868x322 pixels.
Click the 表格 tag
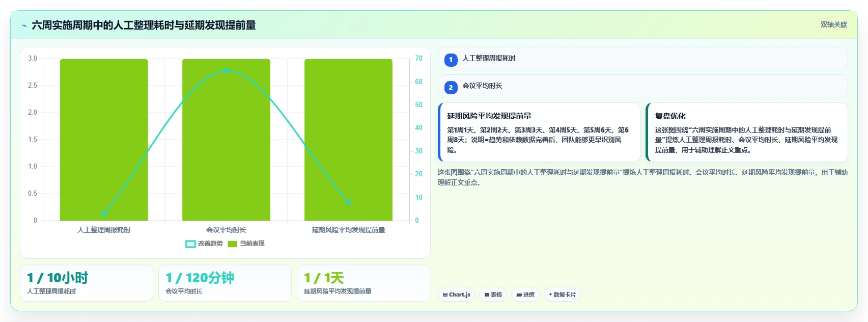coord(493,294)
